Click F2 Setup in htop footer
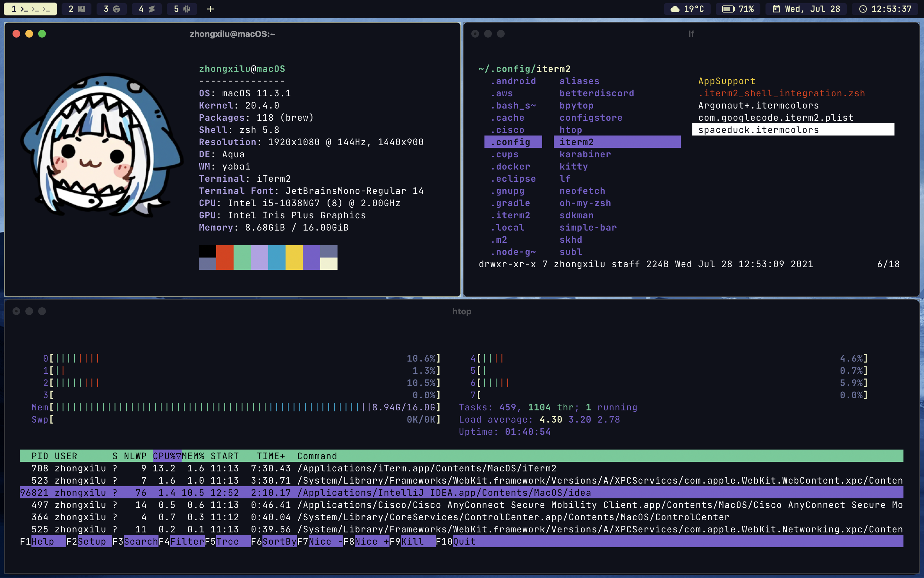Viewport: 924px width, 578px height. tap(89, 542)
